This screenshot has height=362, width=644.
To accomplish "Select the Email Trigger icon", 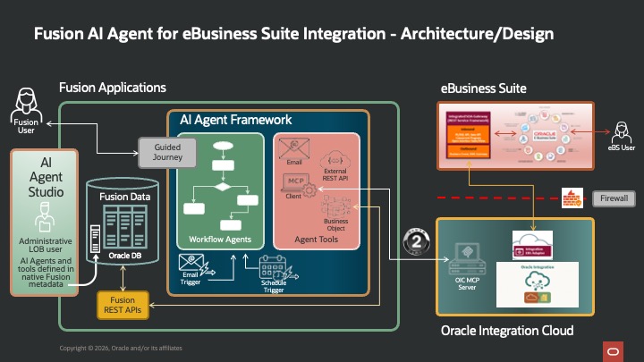I will [x=196, y=265].
